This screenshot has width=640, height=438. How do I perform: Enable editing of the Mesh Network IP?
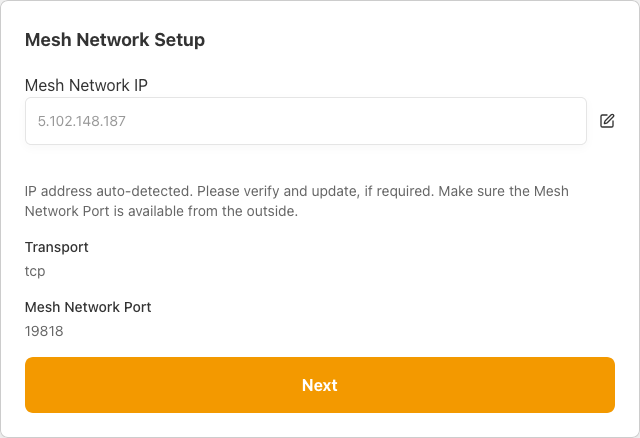[x=607, y=121]
